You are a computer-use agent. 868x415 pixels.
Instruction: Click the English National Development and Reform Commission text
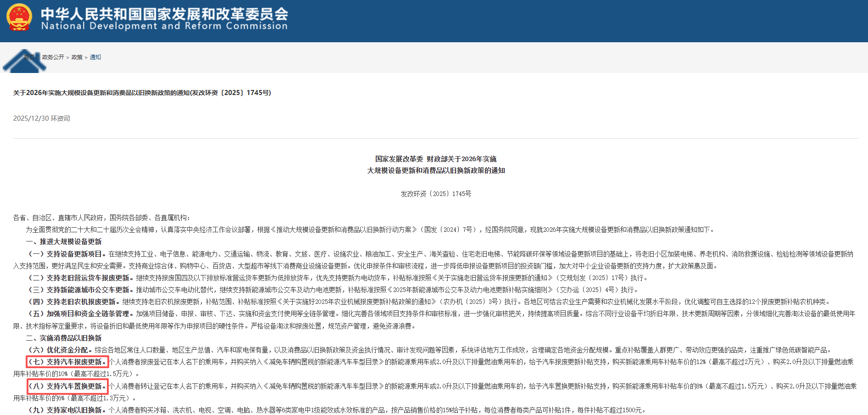[x=164, y=26]
